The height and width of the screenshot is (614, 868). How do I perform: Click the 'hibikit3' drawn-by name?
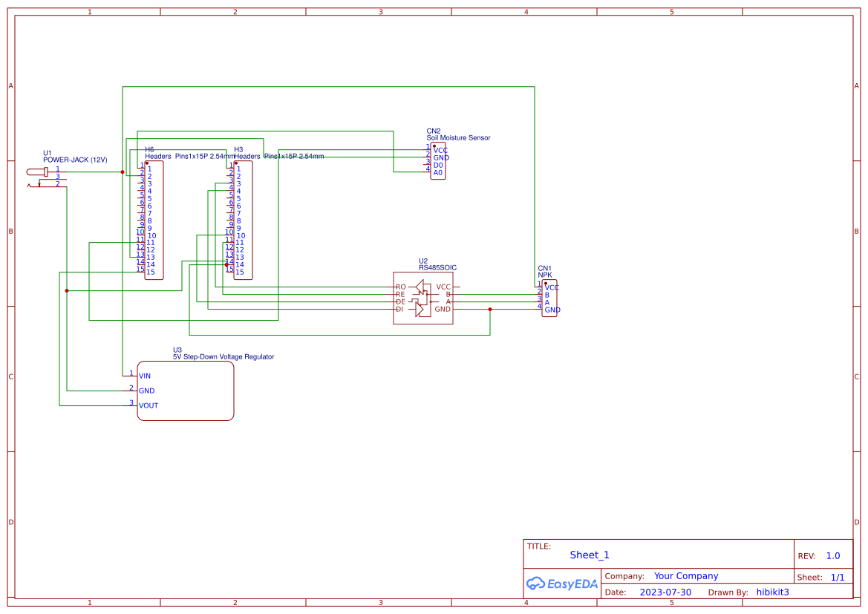point(772,592)
